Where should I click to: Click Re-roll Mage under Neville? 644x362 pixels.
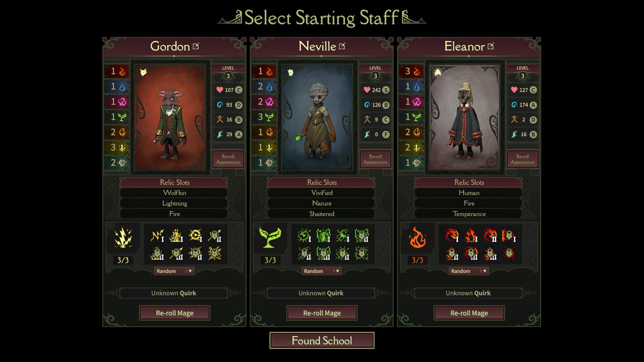click(x=322, y=313)
